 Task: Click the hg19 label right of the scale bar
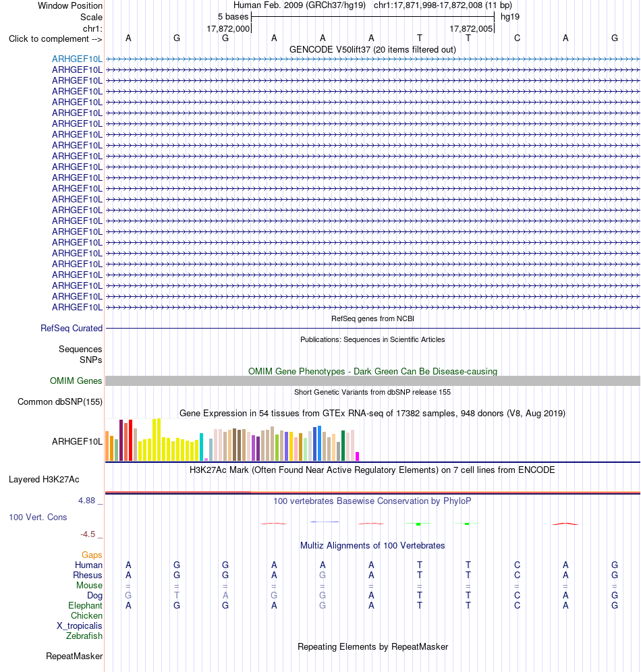(x=510, y=17)
